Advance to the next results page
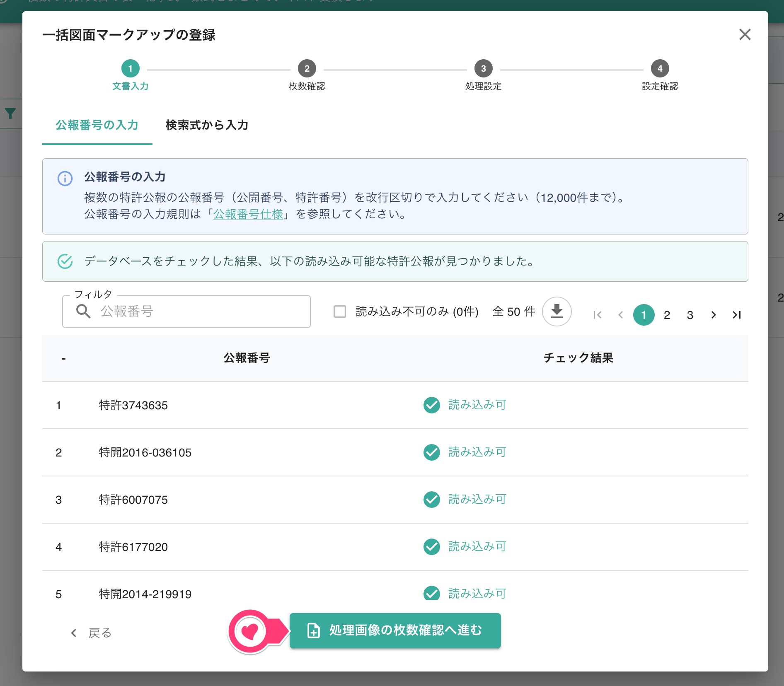This screenshot has width=784, height=686. coord(713,315)
